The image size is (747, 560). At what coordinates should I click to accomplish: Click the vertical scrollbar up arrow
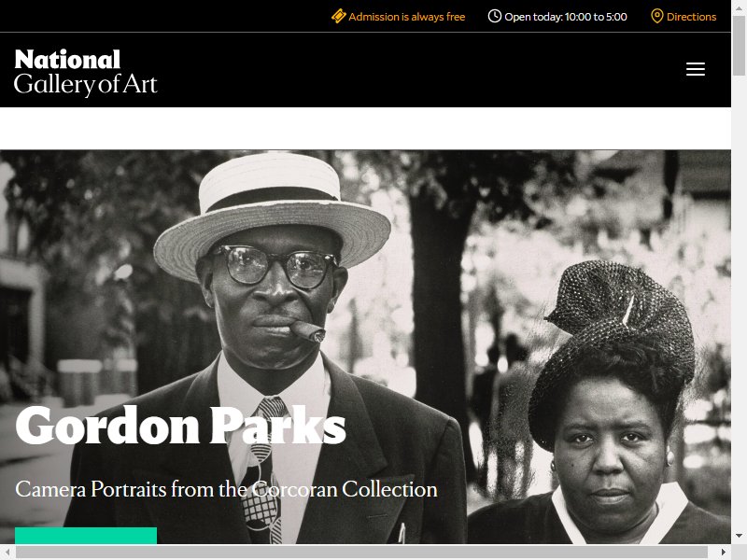pos(739,7)
